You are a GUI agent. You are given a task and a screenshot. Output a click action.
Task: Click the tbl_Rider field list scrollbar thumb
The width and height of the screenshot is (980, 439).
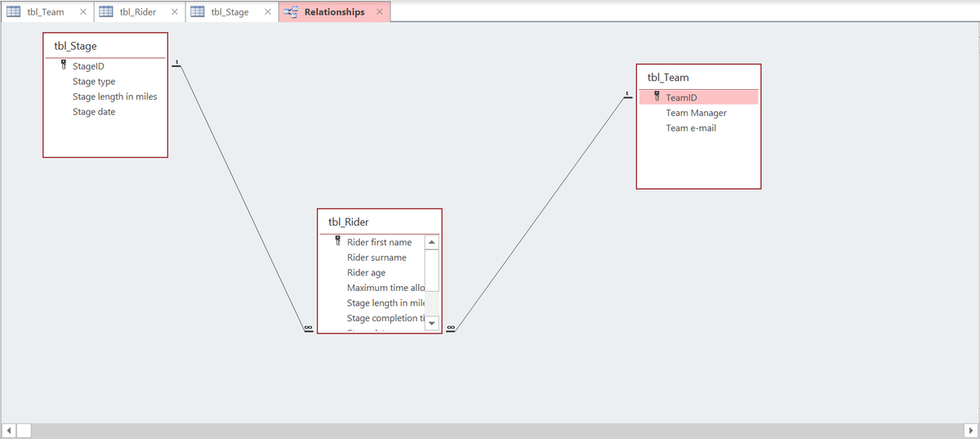[x=432, y=271]
